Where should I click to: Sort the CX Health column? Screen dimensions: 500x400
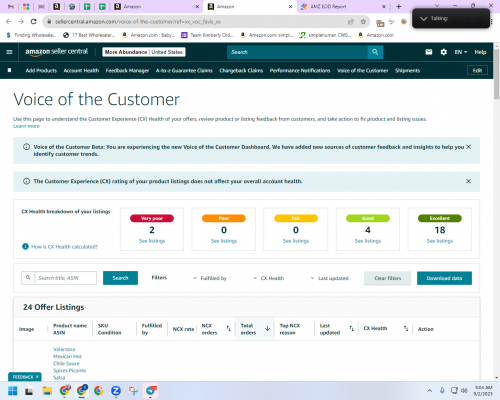406,329
